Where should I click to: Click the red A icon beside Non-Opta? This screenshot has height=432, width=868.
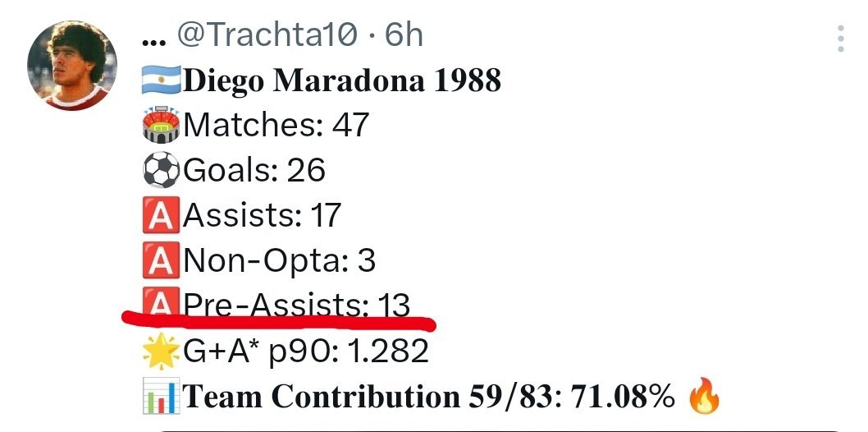pyautogui.click(x=161, y=260)
